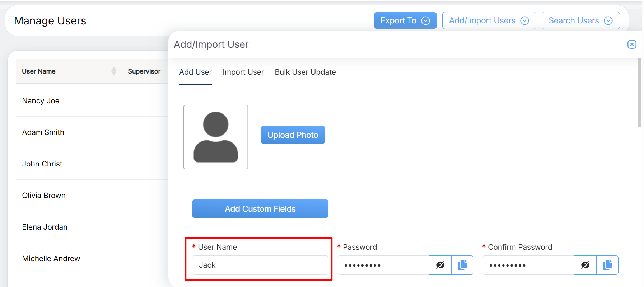
Task: Open the Bulk User Update tab
Action: tap(305, 72)
